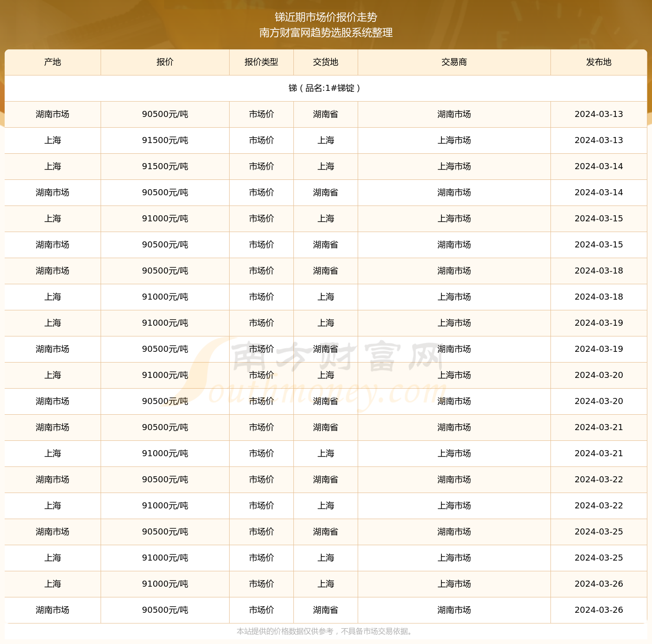Click 90500元/吨 in the 2024-03-15 row
This screenshot has height=644, width=652.
click(x=165, y=245)
